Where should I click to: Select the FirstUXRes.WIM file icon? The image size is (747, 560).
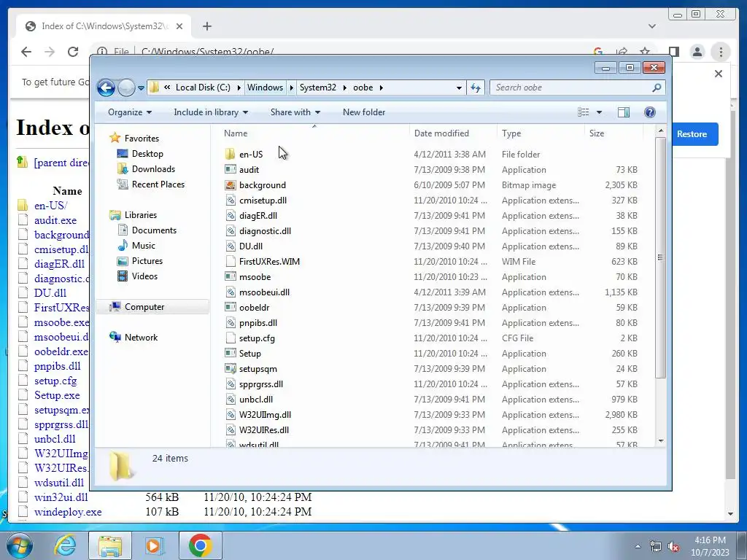[230, 262]
